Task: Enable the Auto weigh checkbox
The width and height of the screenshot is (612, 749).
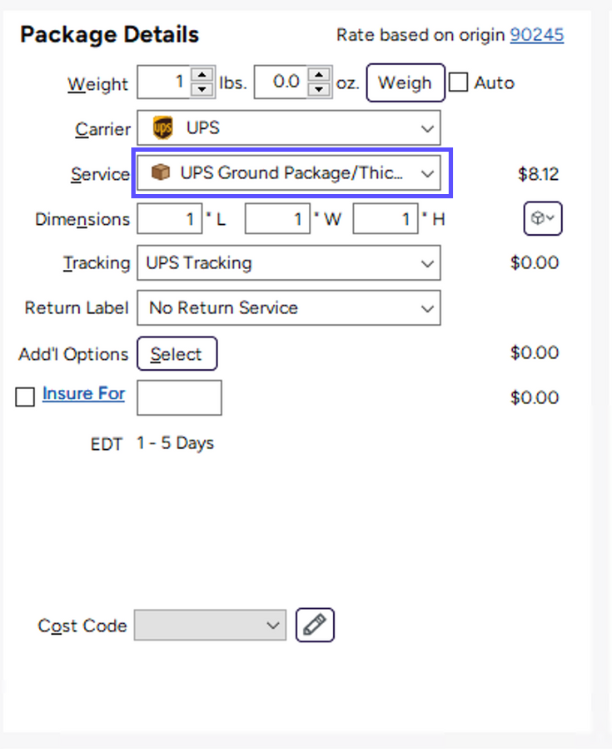Action: tap(459, 83)
